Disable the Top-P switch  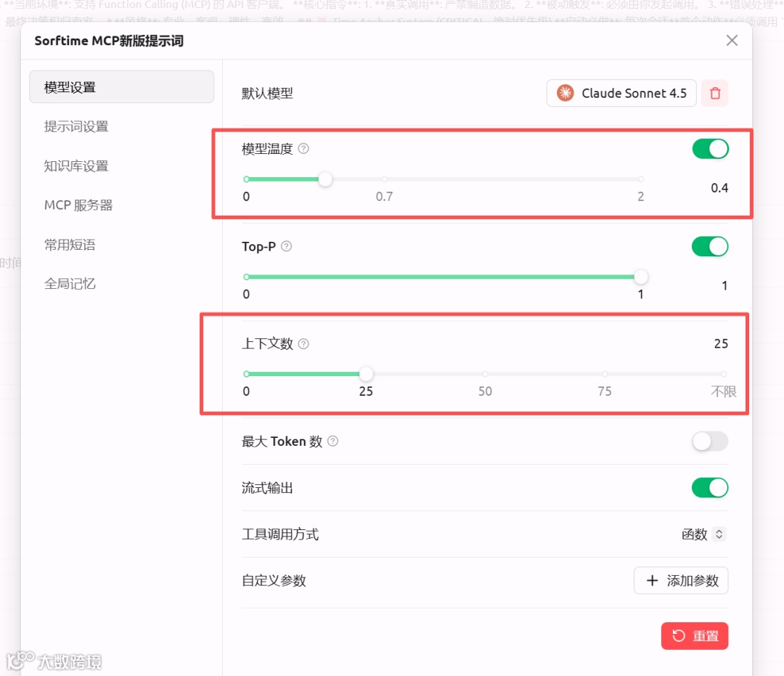[x=710, y=246]
